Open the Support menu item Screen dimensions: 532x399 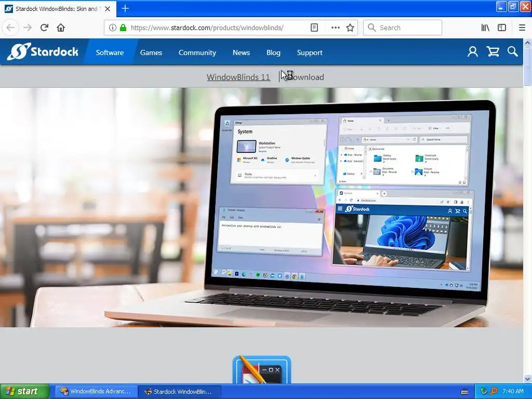coord(310,52)
